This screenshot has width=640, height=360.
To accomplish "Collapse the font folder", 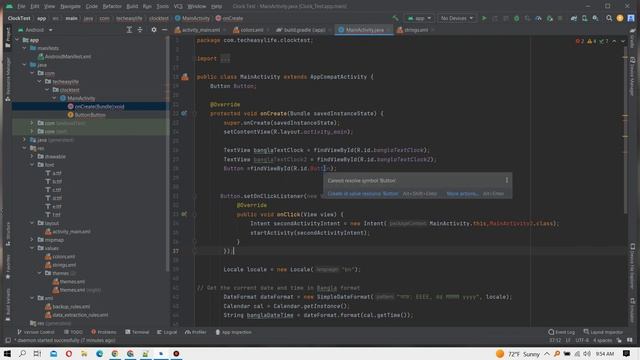I will tap(32, 165).
